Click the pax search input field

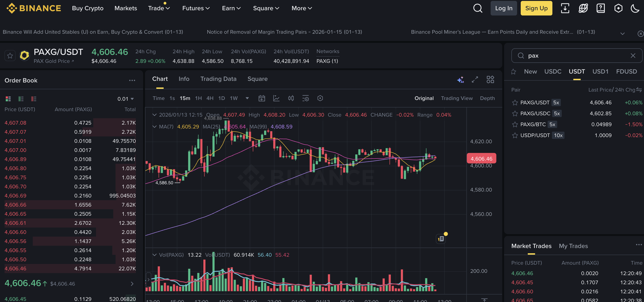click(575, 55)
